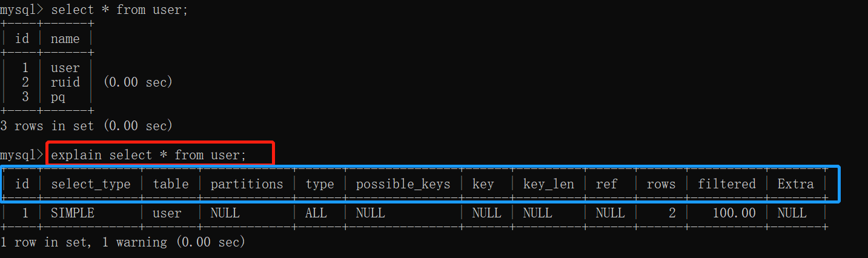Select the 'rows' column header in explain output
Viewport: 868px width, 258px height.
point(661,184)
